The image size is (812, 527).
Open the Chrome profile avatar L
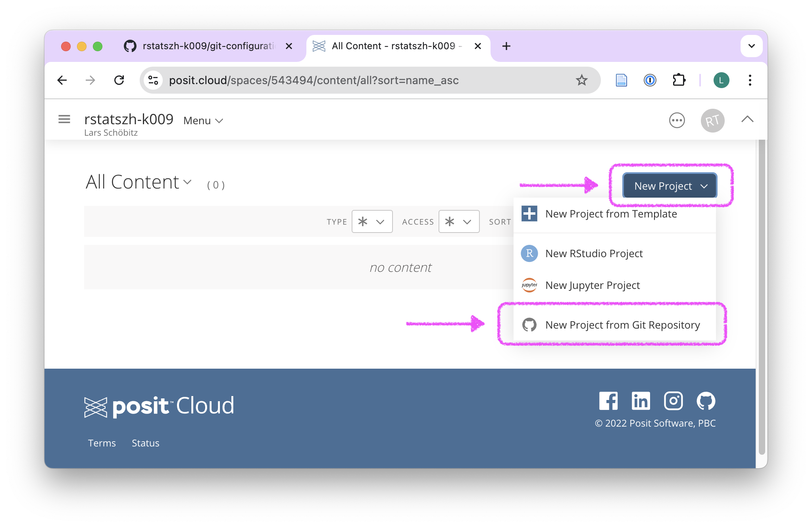tap(722, 80)
